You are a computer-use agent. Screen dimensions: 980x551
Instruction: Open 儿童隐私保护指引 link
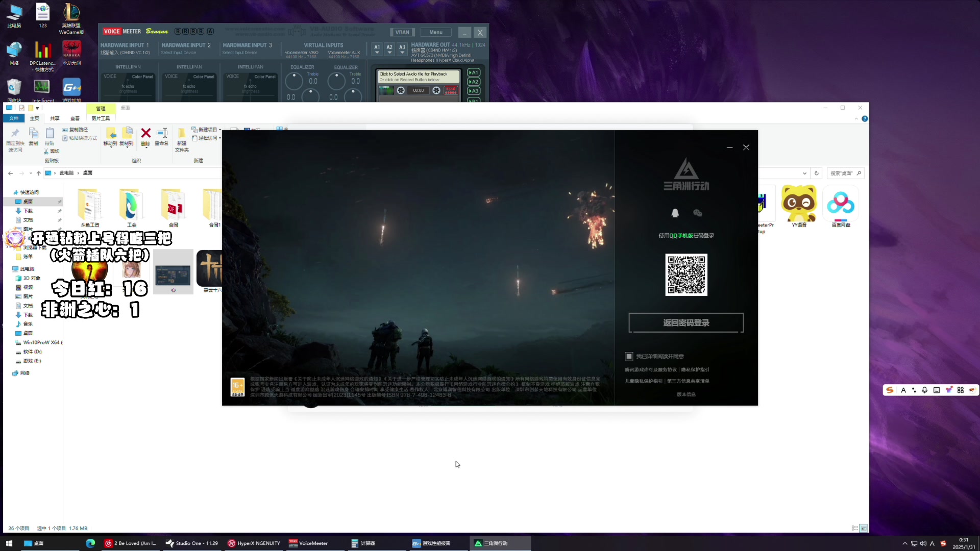click(x=644, y=381)
